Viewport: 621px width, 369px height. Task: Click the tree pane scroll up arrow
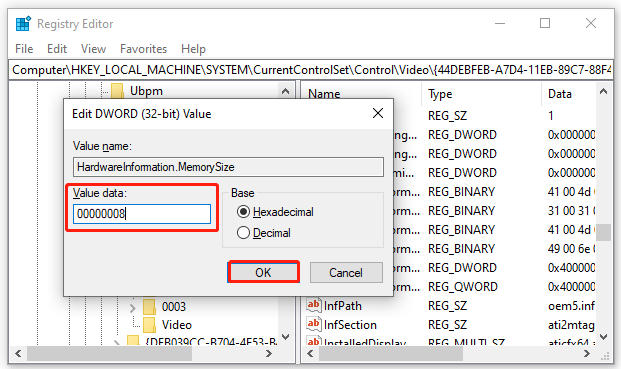[x=285, y=91]
